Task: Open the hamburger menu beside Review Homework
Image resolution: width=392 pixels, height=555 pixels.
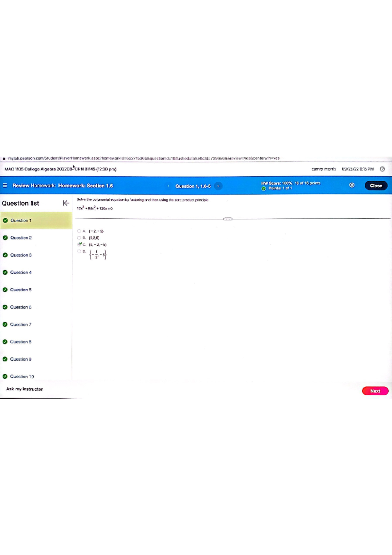Action: [5, 185]
